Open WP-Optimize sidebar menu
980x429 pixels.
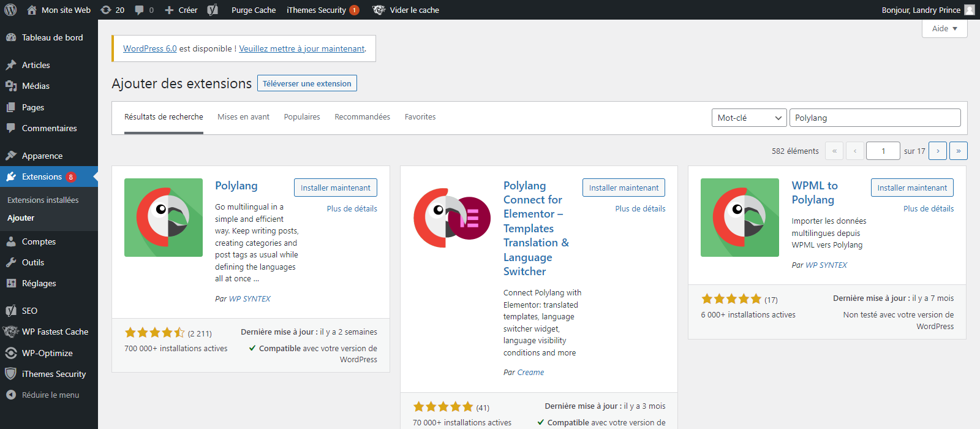coord(49,353)
